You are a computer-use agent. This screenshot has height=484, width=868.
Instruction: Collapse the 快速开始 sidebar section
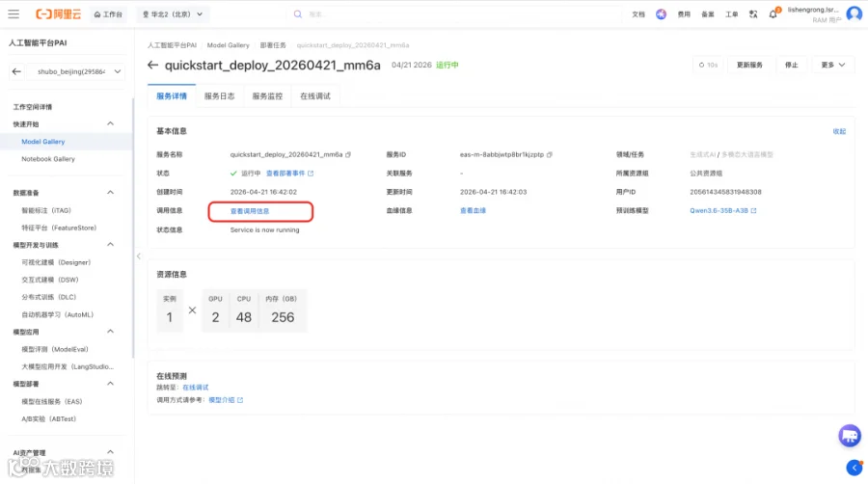[110, 124]
